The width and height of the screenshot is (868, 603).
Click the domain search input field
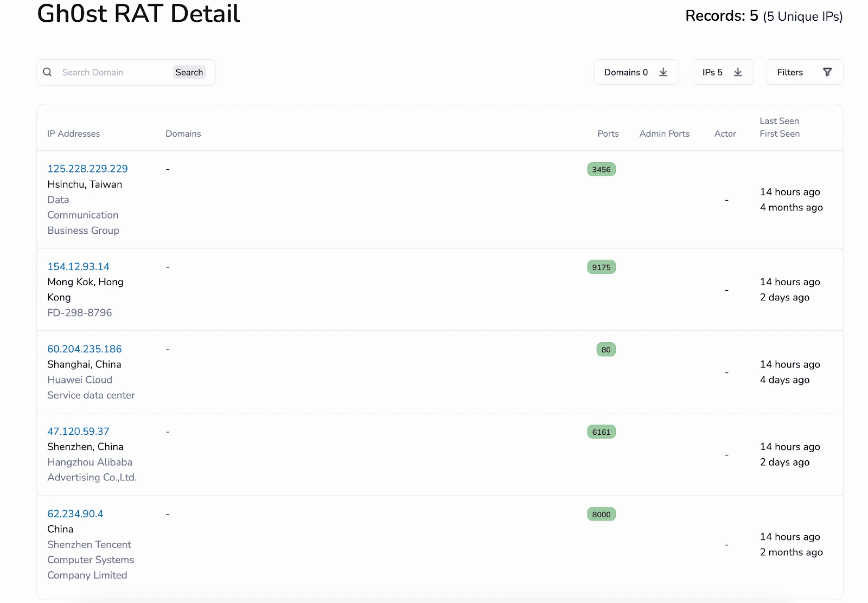112,72
